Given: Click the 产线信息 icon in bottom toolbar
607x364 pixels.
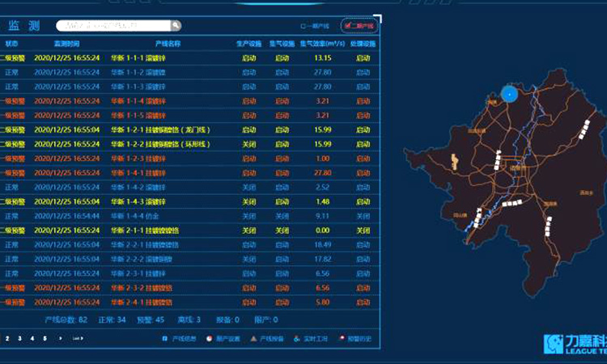Looking at the screenshot, I should click(166, 337).
